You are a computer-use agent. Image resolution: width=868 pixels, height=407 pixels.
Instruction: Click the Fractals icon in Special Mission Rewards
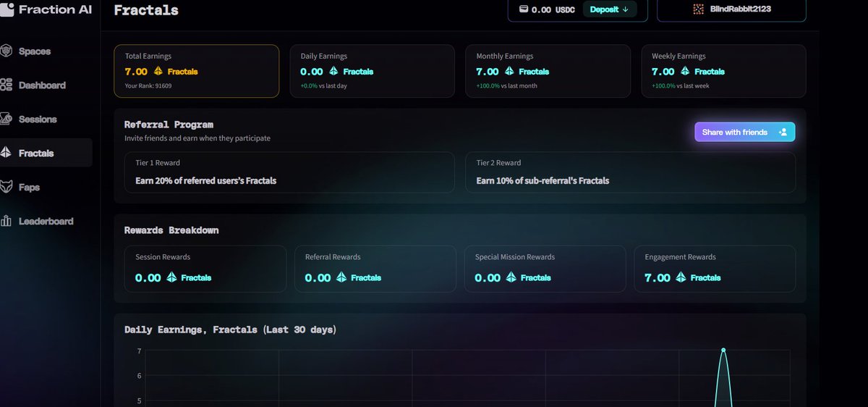coord(511,277)
